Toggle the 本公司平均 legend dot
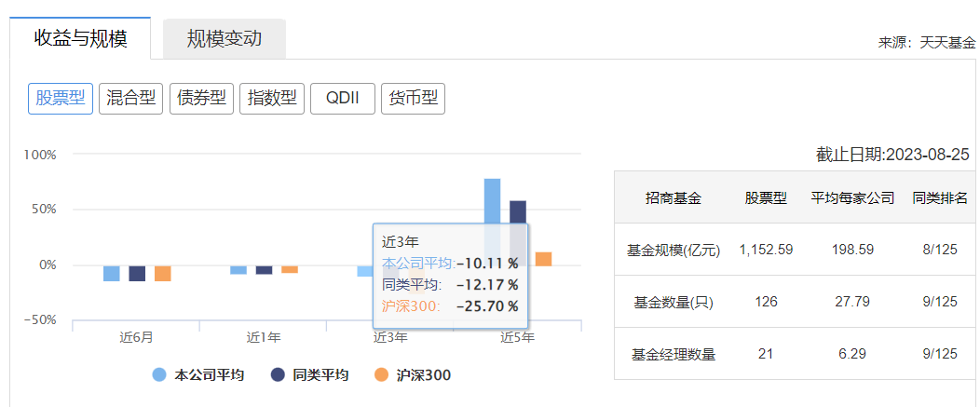 (159, 374)
